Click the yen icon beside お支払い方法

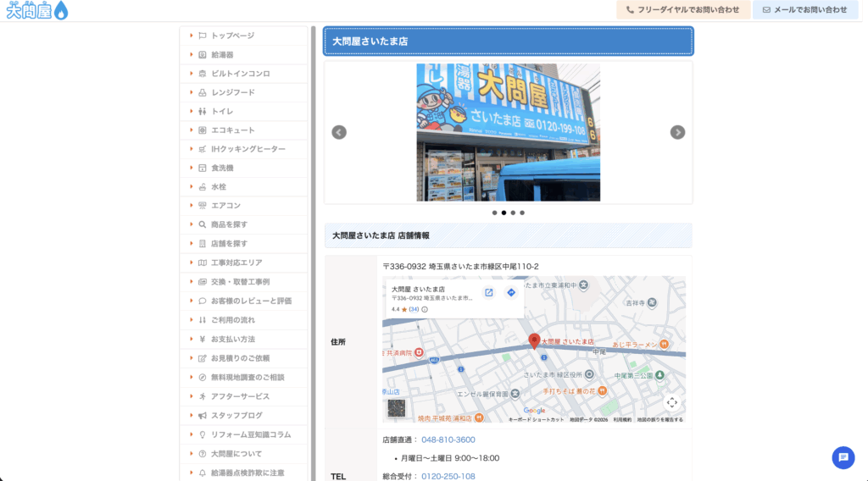pos(202,339)
